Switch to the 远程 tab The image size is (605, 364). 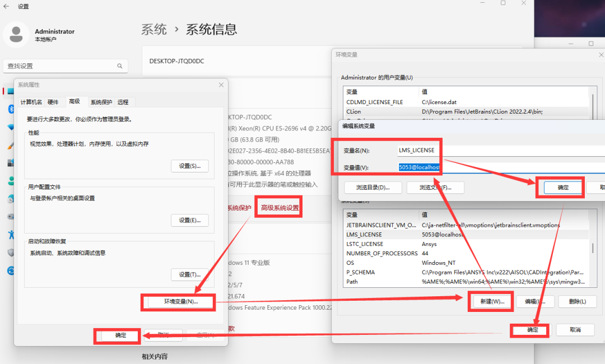point(123,102)
